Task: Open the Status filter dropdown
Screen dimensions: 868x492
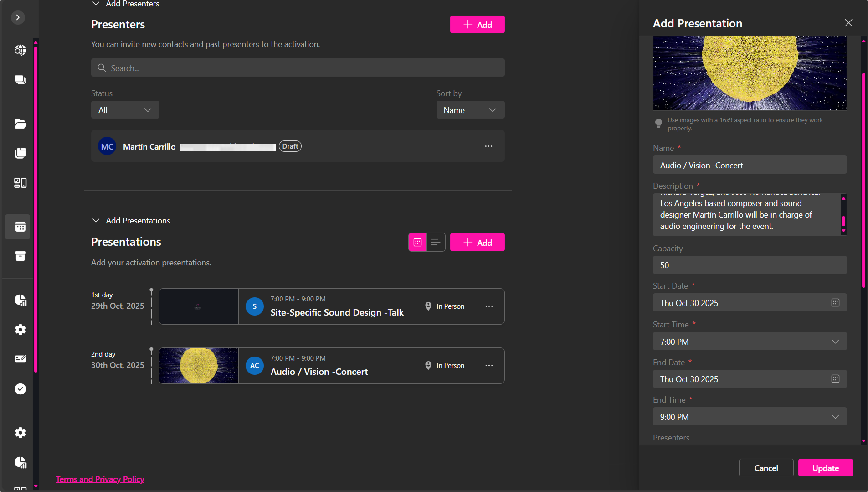Action: click(125, 110)
